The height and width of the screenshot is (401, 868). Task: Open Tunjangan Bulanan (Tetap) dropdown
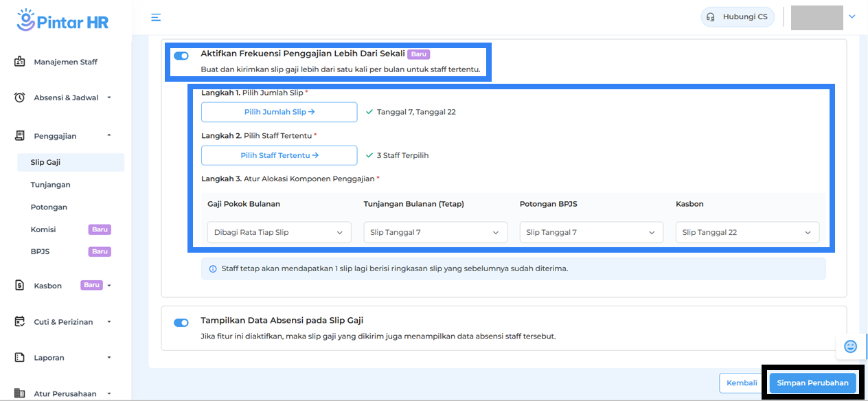point(435,233)
